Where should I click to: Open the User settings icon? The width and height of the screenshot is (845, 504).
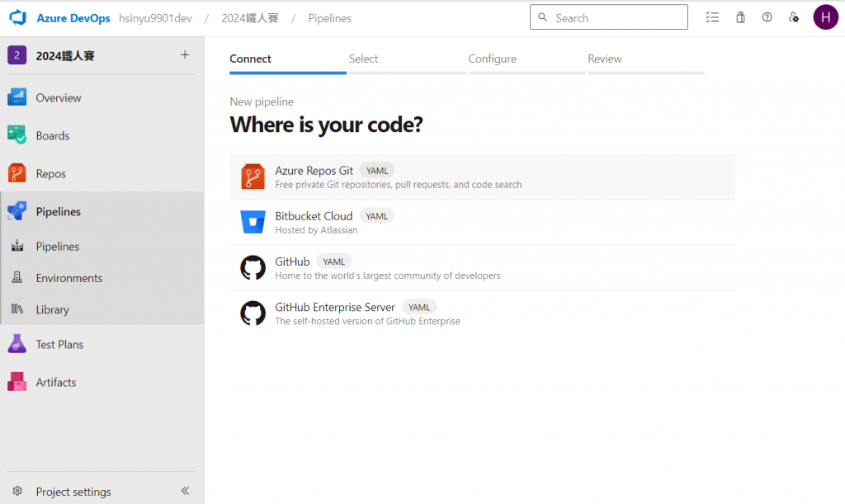794,17
